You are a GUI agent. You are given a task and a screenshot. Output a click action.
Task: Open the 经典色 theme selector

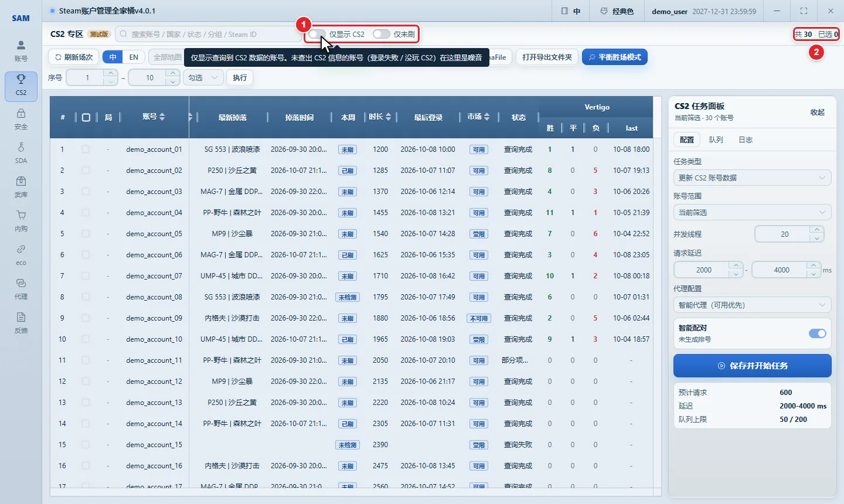(617, 11)
